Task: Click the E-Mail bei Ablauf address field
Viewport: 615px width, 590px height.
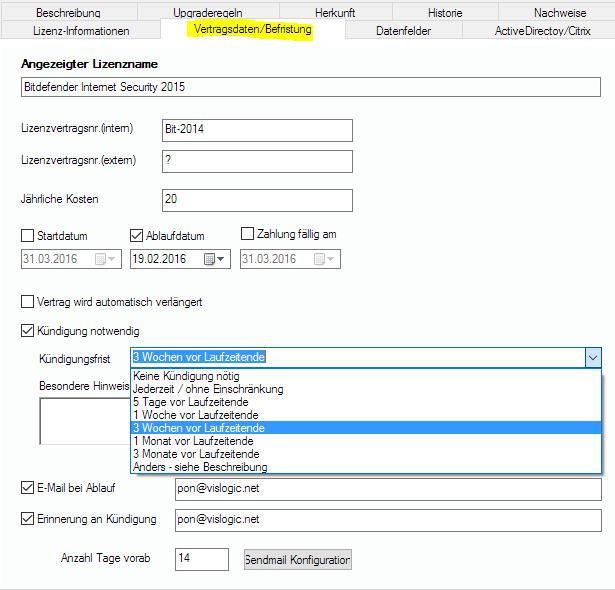Action: click(388, 489)
